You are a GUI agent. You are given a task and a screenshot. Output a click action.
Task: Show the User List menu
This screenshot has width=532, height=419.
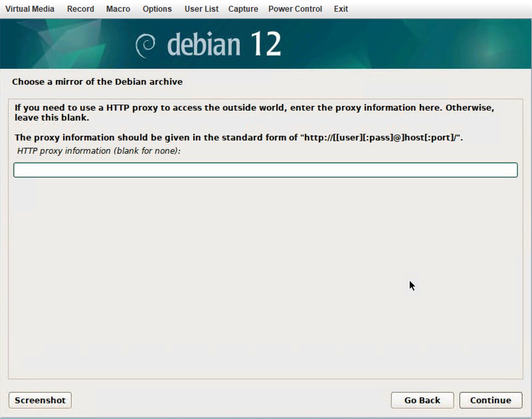click(x=201, y=9)
